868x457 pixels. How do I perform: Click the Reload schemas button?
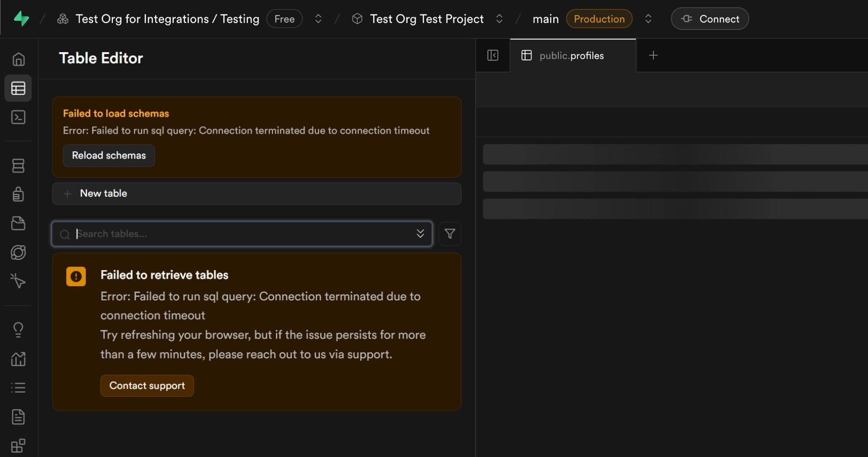(x=108, y=156)
